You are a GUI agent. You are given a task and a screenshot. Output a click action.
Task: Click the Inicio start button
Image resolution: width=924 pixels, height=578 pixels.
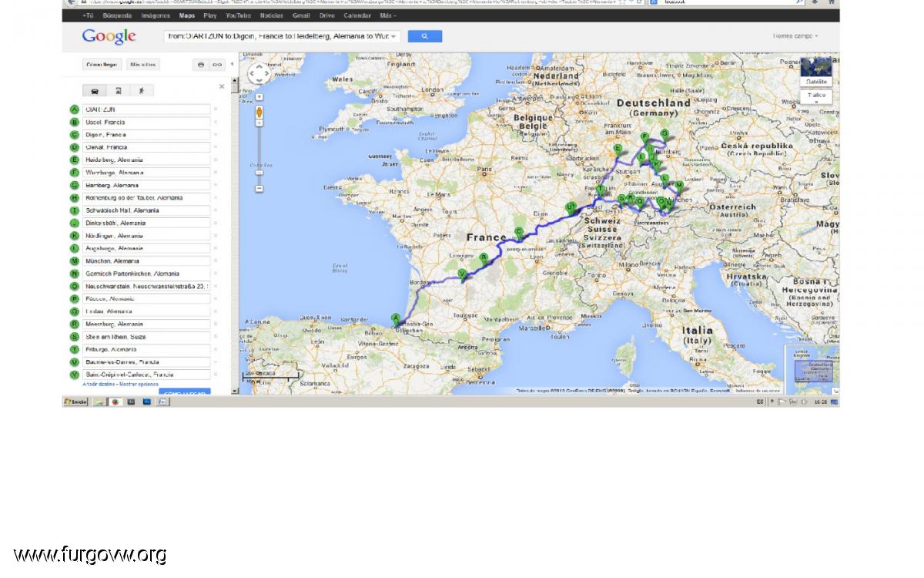point(75,402)
